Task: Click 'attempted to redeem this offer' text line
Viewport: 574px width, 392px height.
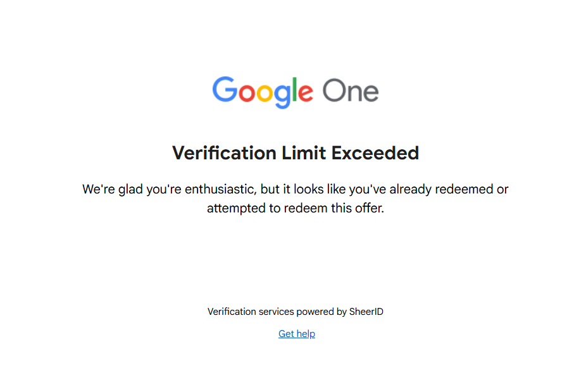Action: click(296, 208)
